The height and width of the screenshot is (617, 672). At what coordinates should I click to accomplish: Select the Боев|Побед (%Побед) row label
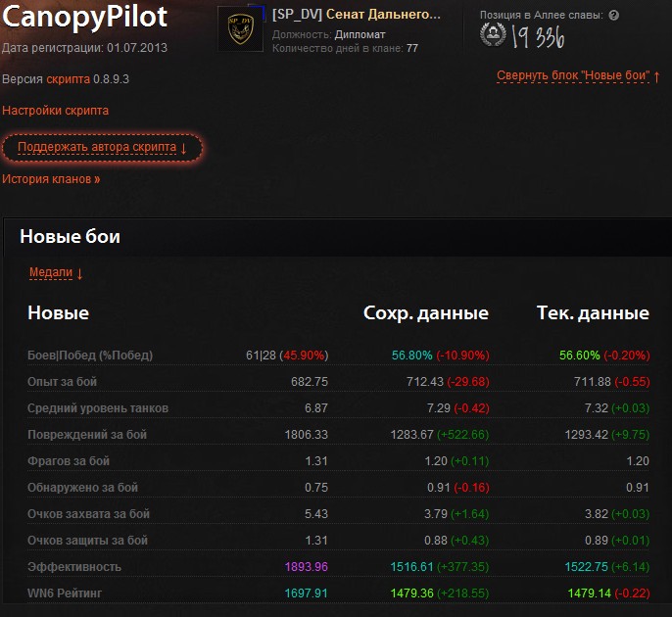click(x=90, y=355)
